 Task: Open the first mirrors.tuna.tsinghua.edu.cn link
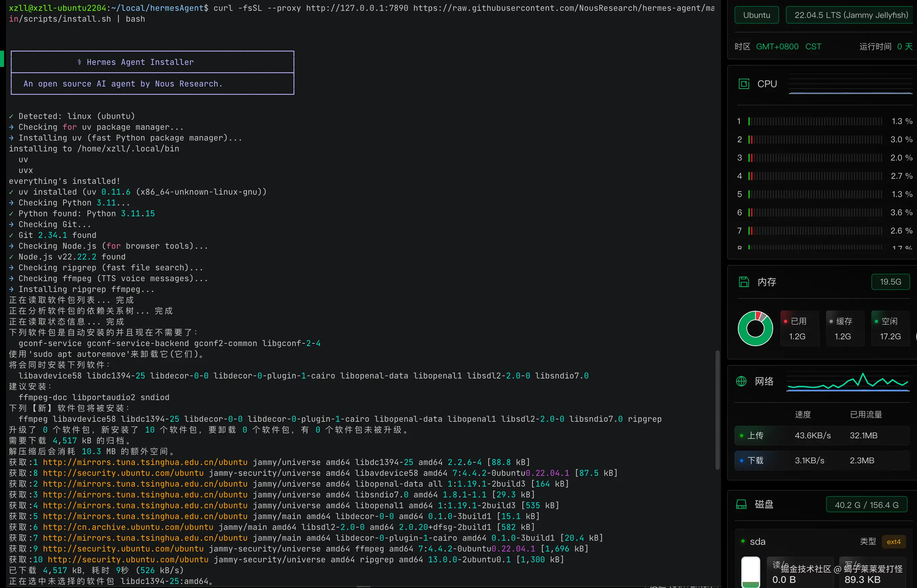(145, 462)
